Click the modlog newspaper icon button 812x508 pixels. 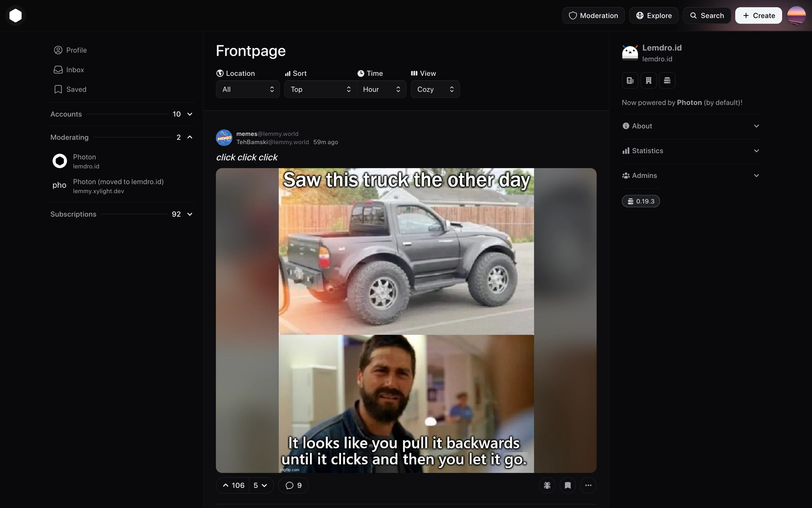pyautogui.click(x=630, y=80)
